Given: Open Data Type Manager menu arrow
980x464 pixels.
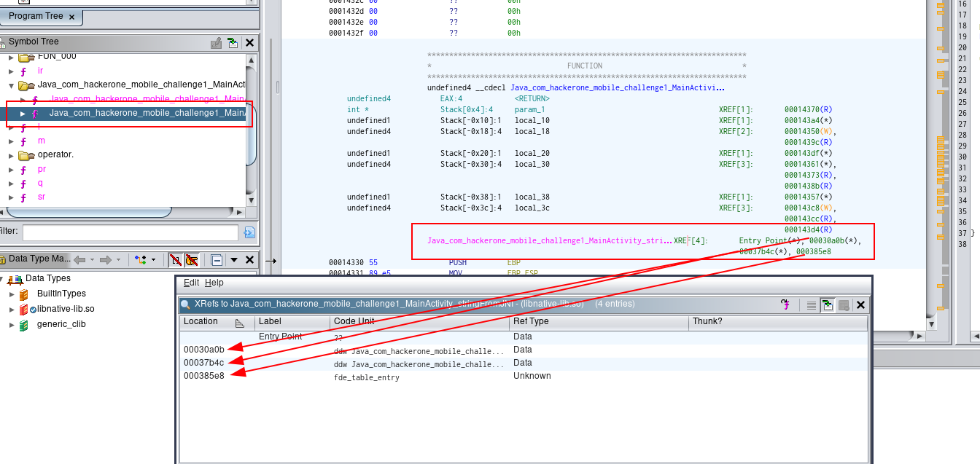Looking at the screenshot, I should [x=234, y=260].
